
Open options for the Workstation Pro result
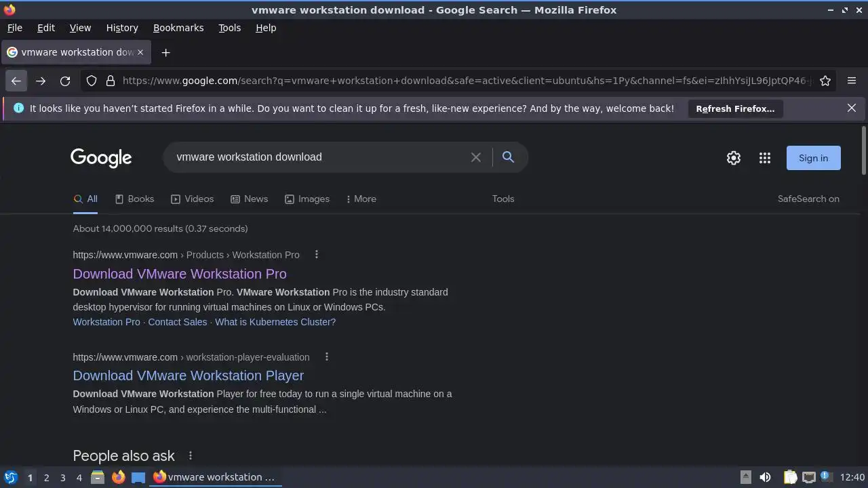click(x=317, y=255)
